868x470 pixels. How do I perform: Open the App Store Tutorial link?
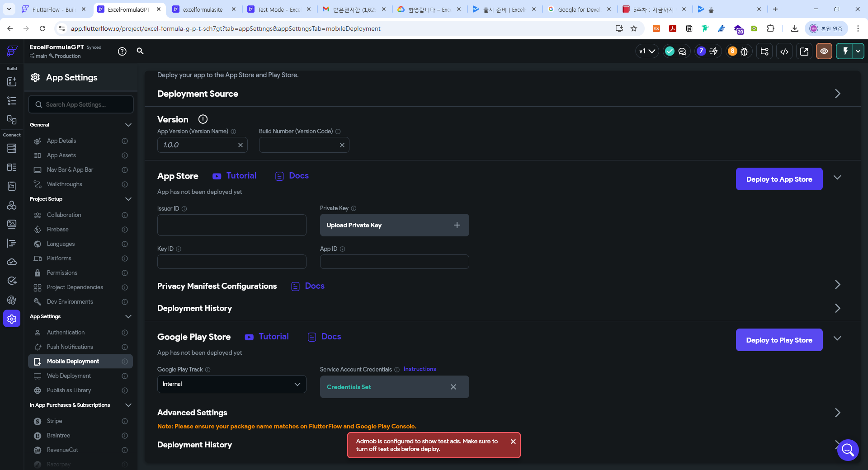pos(235,176)
